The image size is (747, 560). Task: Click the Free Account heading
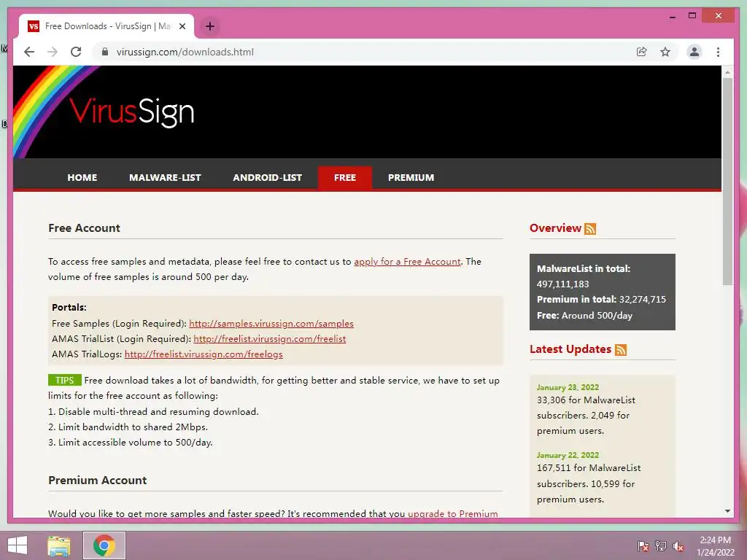84,228
